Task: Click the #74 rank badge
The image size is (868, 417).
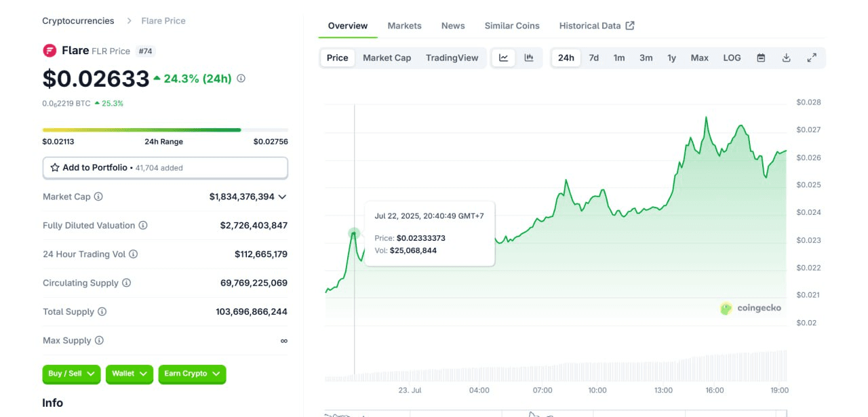Action: (x=146, y=51)
